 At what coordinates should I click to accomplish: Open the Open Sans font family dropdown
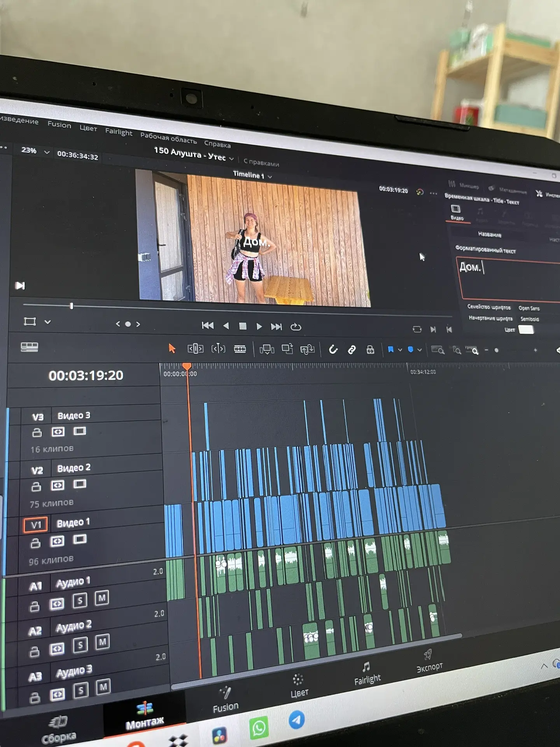pos(529,308)
